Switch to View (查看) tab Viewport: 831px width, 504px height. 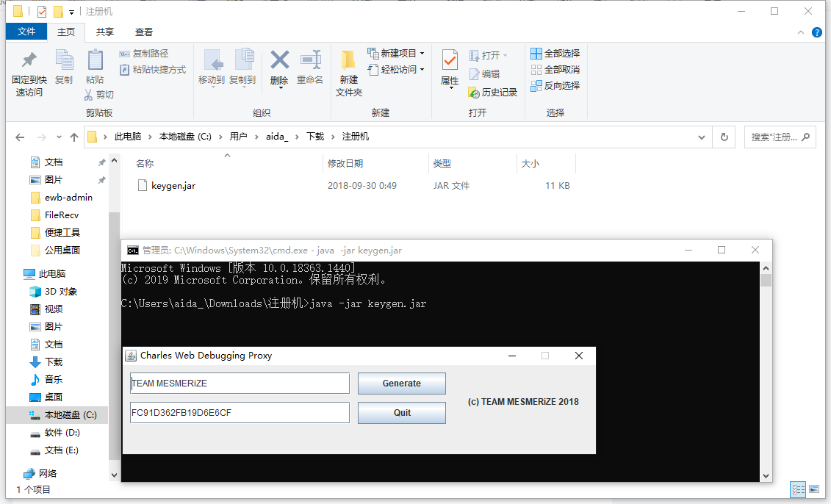tap(143, 32)
